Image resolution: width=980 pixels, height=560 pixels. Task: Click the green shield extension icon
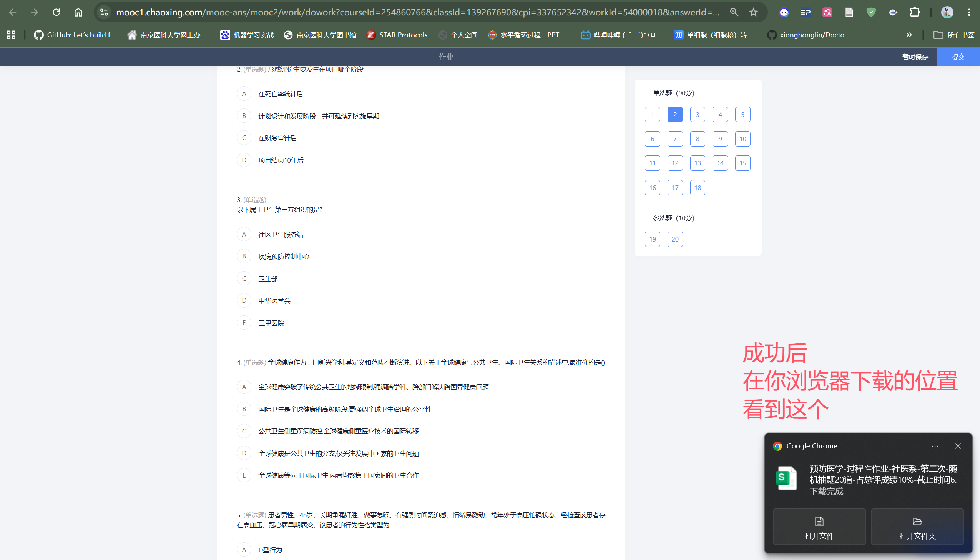pos(871,12)
